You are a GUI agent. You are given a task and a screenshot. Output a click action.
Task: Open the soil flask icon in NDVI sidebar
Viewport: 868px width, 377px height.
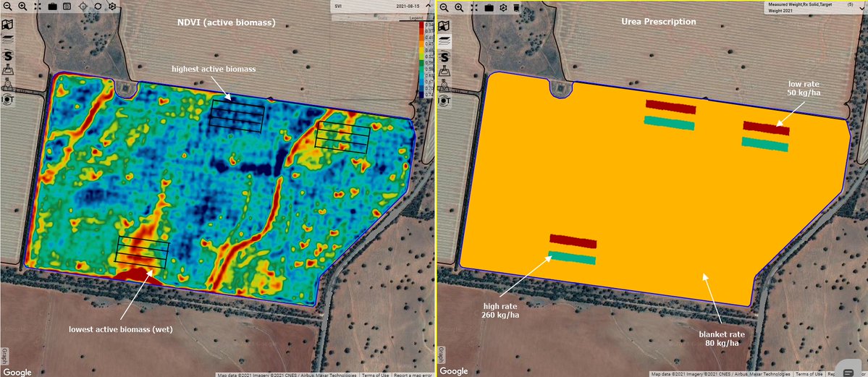(x=8, y=70)
